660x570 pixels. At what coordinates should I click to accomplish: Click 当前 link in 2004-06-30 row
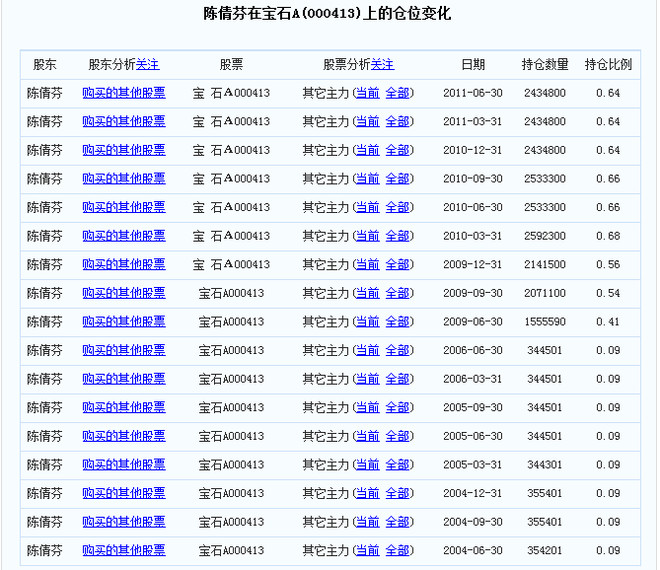tap(368, 550)
